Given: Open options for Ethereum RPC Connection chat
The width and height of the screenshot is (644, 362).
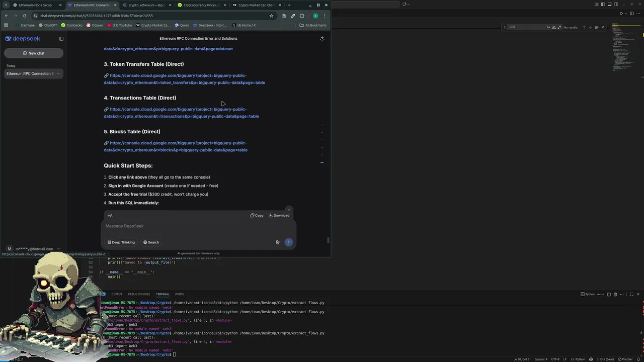Looking at the screenshot, I should 59,74.
